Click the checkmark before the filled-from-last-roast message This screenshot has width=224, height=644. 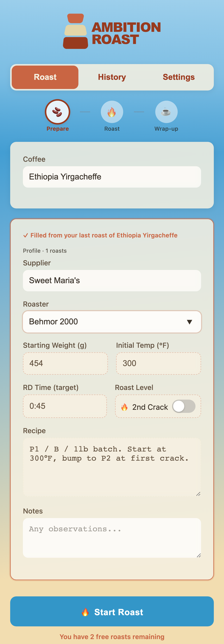26,235
